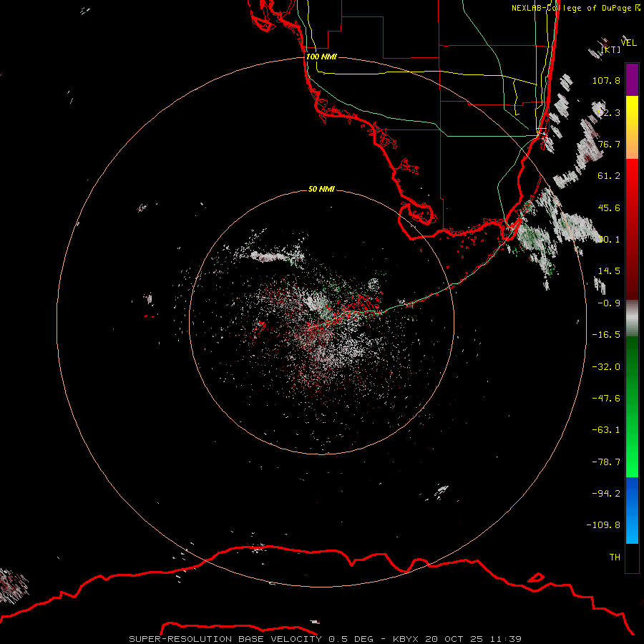Image resolution: width=644 pixels, height=644 pixels.
Task: Pick the blue segment of velocity color bar
Action: [x=632, y=510]
